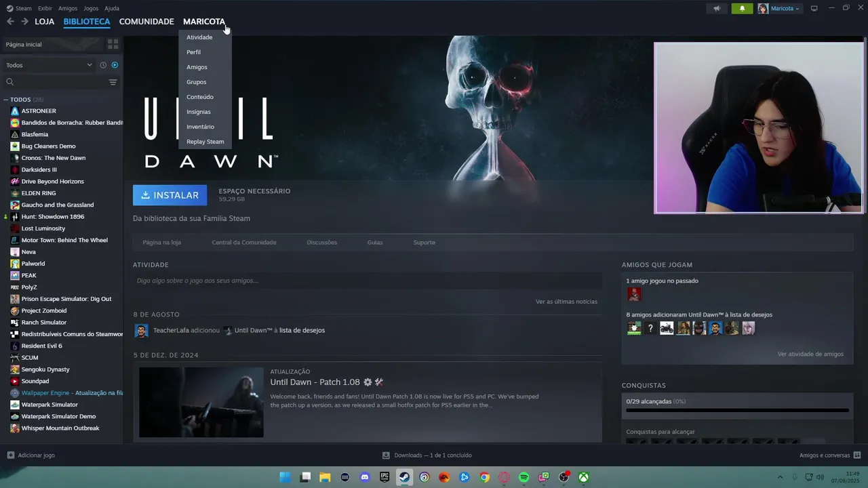The height and width of the screenshot is (488, 868).
Task: Open the Todos library type dropdown
Action: (49, 65)
